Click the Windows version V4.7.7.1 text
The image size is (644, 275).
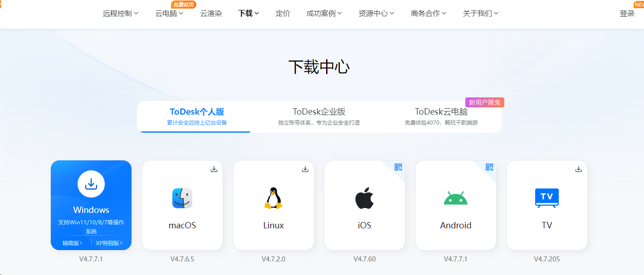tap(91, 259)
